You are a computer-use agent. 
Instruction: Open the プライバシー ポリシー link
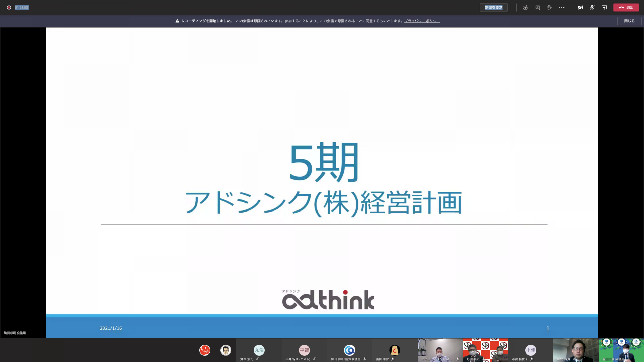(x=422, y=21)
